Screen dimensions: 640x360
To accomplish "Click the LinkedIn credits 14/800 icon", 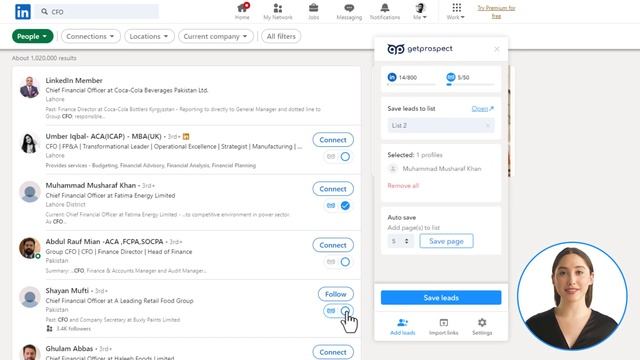I will point(392,77).
